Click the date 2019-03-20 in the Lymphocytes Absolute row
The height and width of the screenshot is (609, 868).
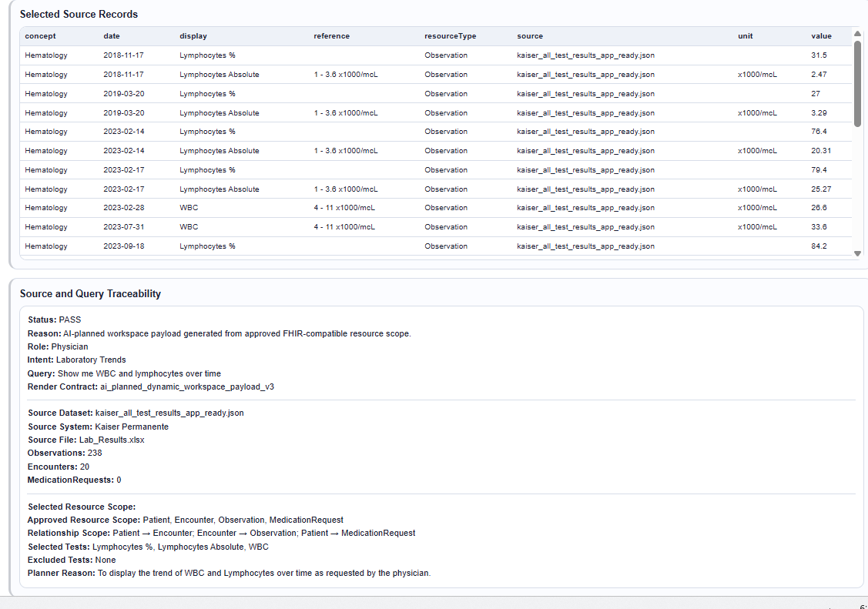point(123,113)
